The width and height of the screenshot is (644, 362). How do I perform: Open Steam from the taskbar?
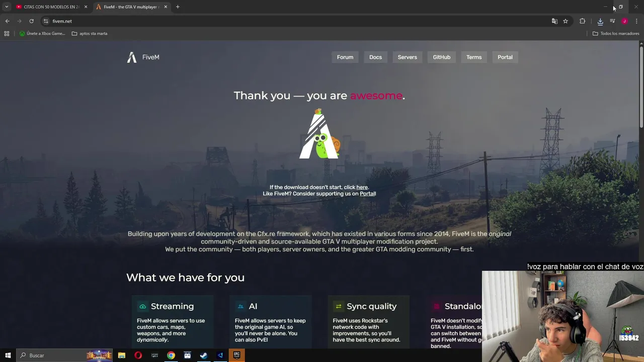204,355
